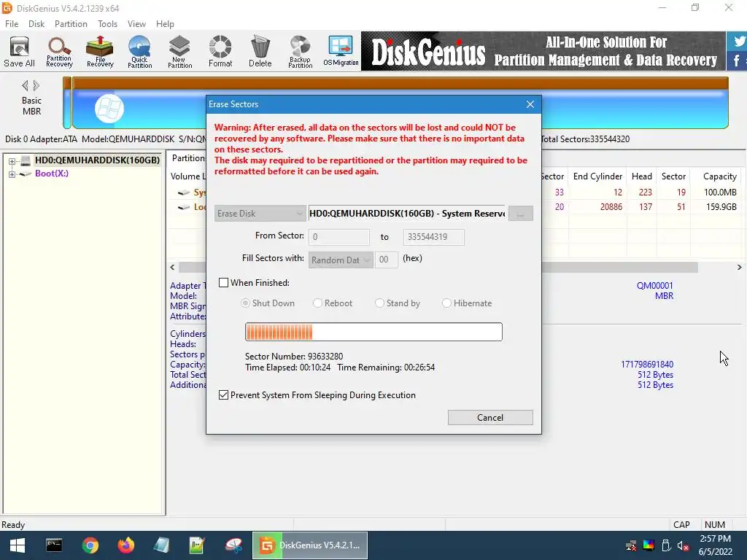
Task: Open the Erase Disk dropdown
Action: [260, 214]
